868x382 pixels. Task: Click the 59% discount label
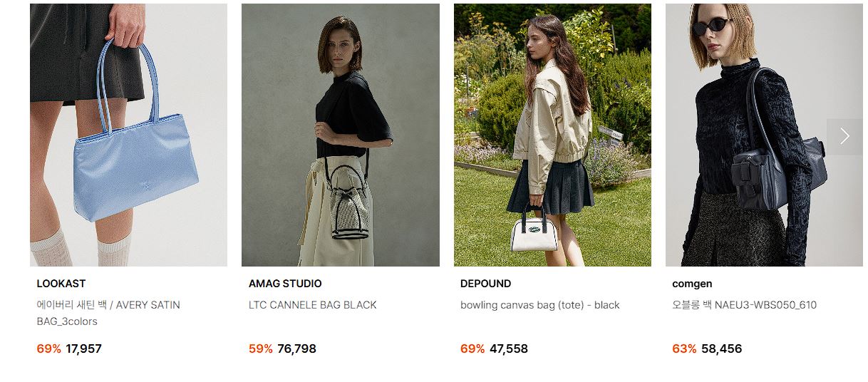click(261, 349)
